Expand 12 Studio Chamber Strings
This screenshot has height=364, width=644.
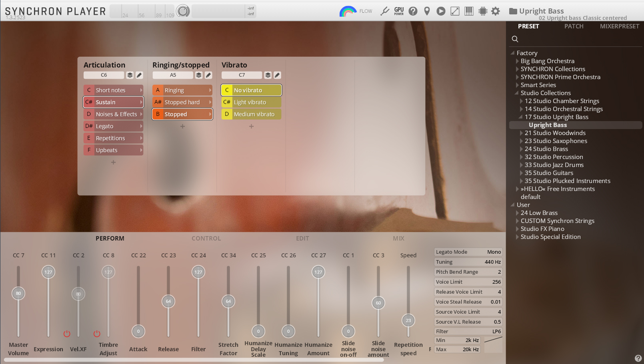coord(521,101)
